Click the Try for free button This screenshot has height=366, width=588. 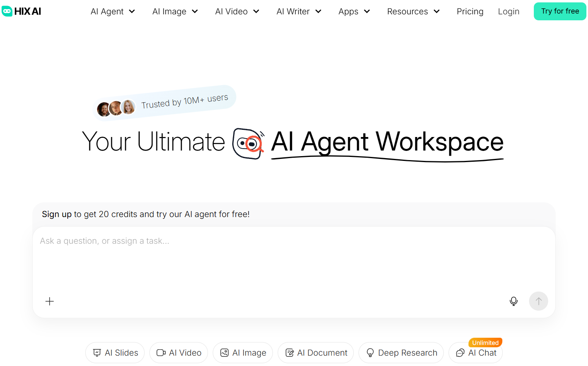tap(560, 11)
